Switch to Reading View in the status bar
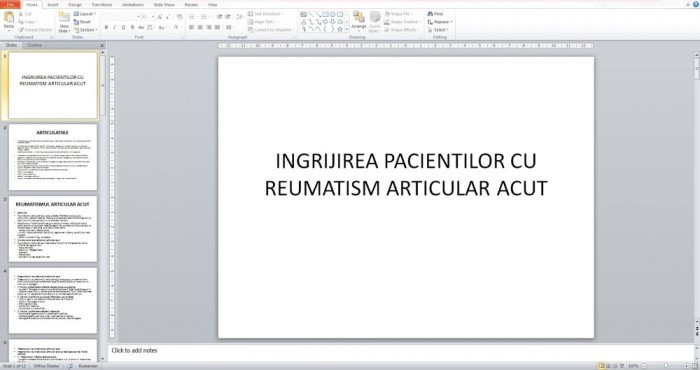 click(615, 366)
